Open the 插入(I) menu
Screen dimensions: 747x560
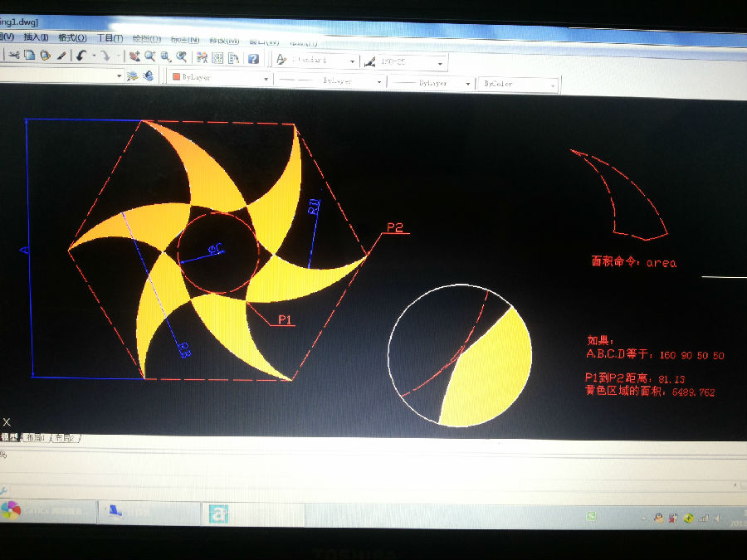pos(37,37)
